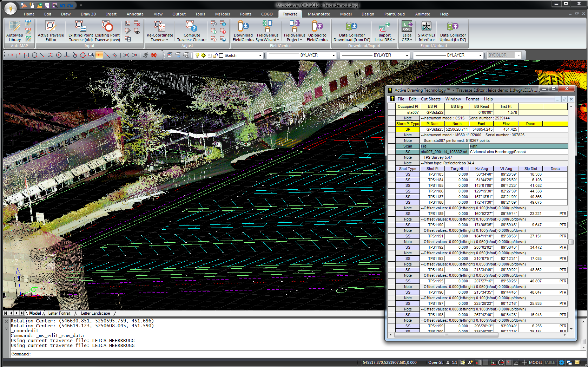The width and height of the screenshot is (588, 367).
Task: Switch to the MsTools ribbon tab
Action: point(223,14)
